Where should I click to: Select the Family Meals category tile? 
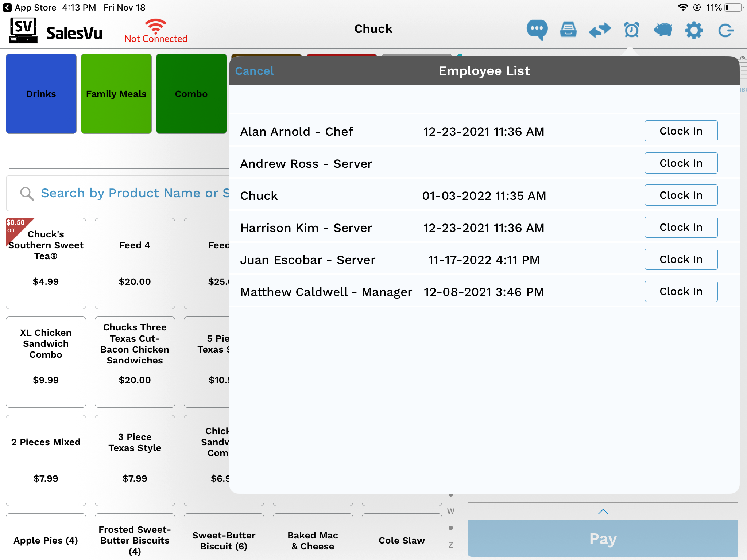(116, 94)
